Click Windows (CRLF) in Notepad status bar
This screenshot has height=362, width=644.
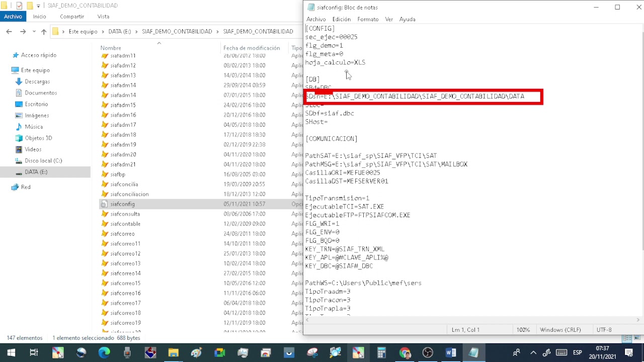[560, 330]
